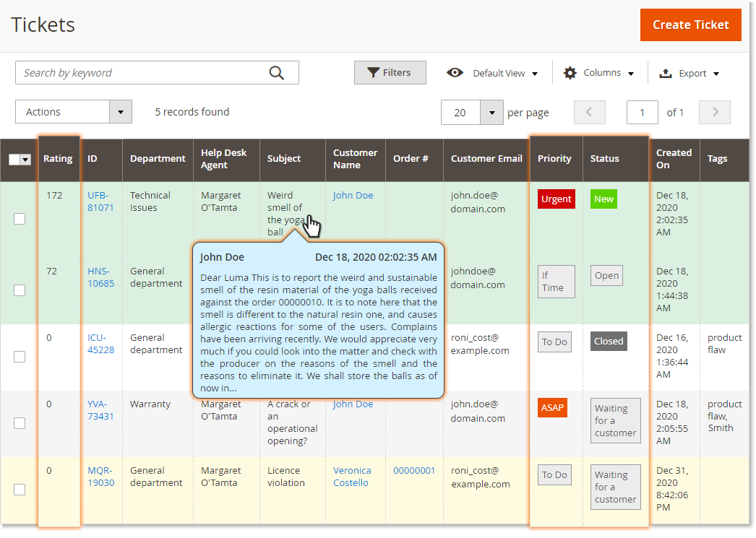
Task: Sort by Order # column header
Action: [414, 159]
